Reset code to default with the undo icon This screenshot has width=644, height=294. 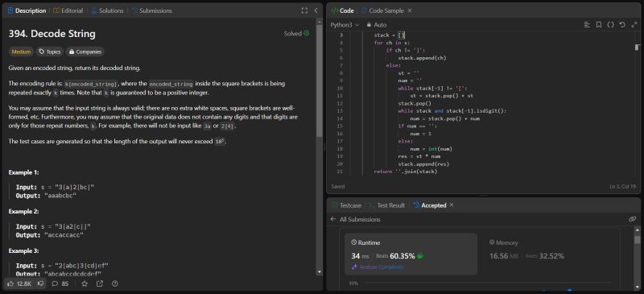pyautogui.click(x=622, y=25)
